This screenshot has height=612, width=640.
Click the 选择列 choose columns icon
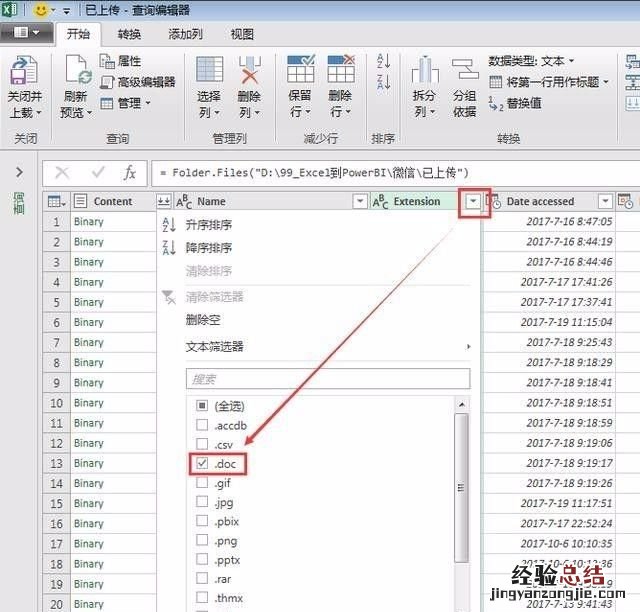[209, 69]
